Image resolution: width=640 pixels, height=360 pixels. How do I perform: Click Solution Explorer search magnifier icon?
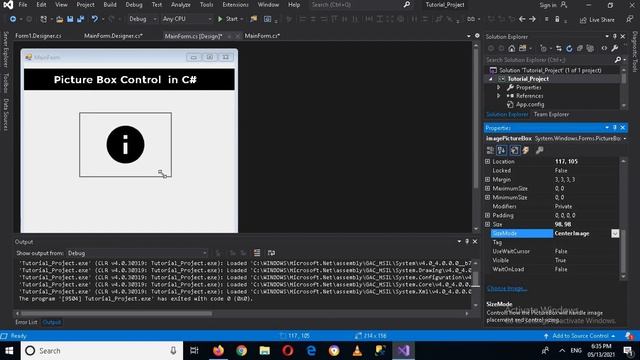[x=618, y=60]
